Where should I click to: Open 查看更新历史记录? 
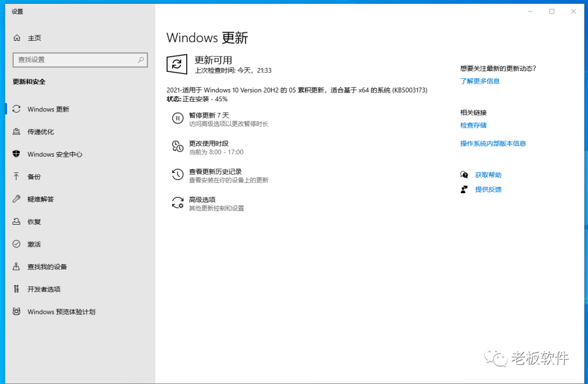[215, 171]
